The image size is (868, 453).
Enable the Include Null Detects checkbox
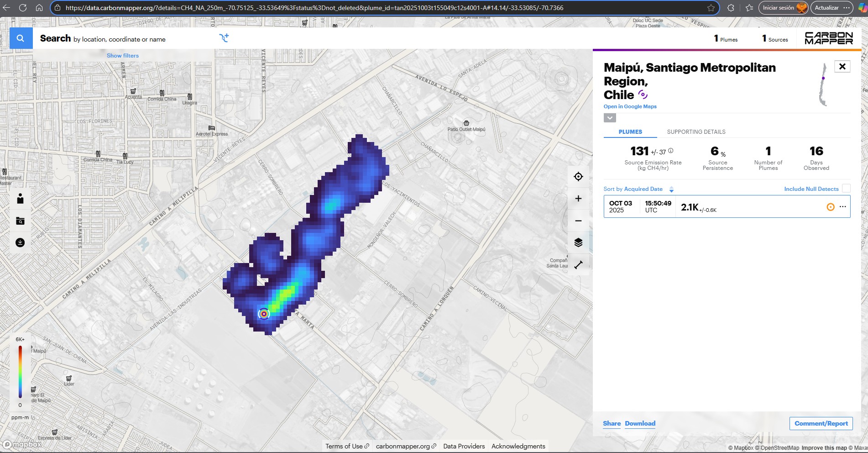[x=846, y=189]
